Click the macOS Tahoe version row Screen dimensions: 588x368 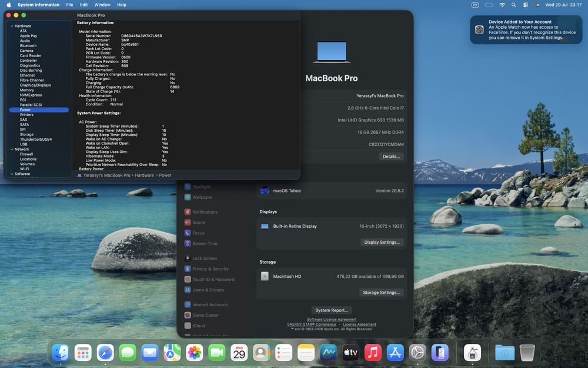[x=332, y=191]
